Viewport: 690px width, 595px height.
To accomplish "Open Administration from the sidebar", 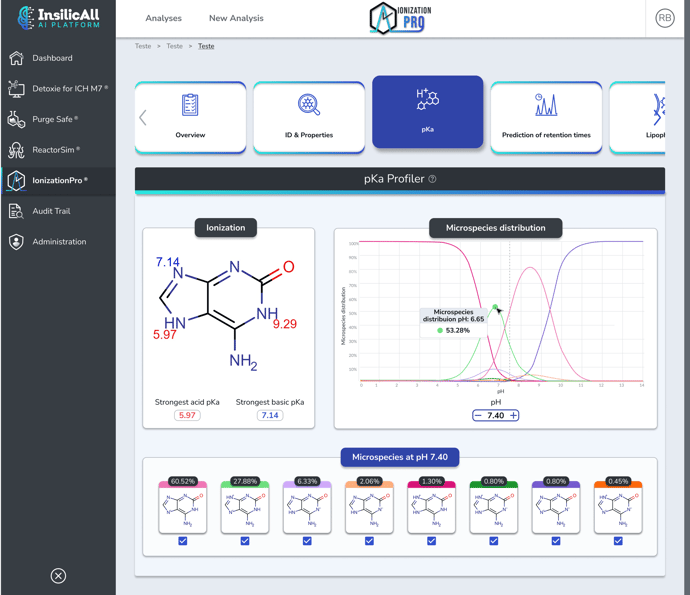I will pyautogui.click(x=58, y=242).
